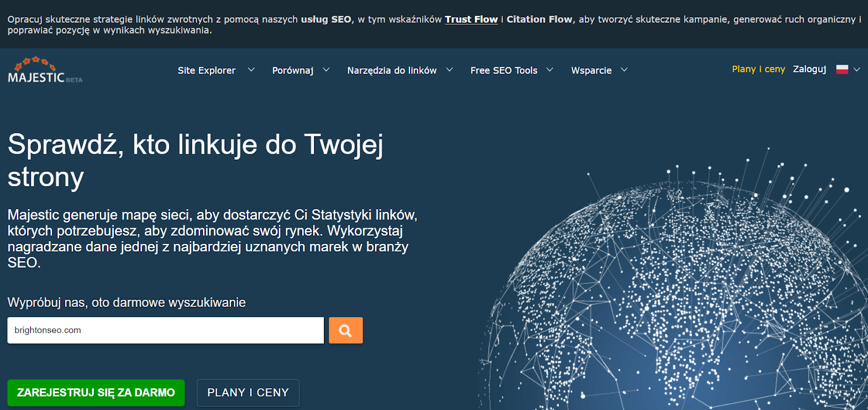Open the Wsparcie menu
868x410 pixels.
pyautogui.click(x=591, y=70)
